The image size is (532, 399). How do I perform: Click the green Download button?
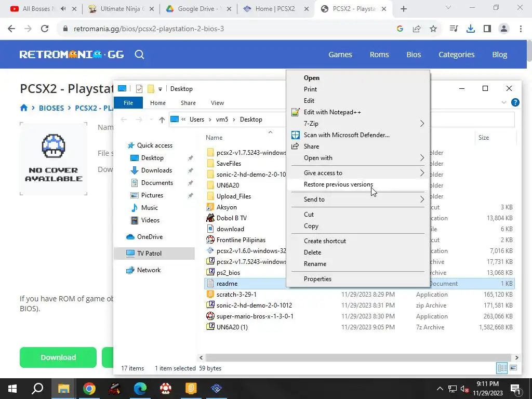(x=58, y=357)
